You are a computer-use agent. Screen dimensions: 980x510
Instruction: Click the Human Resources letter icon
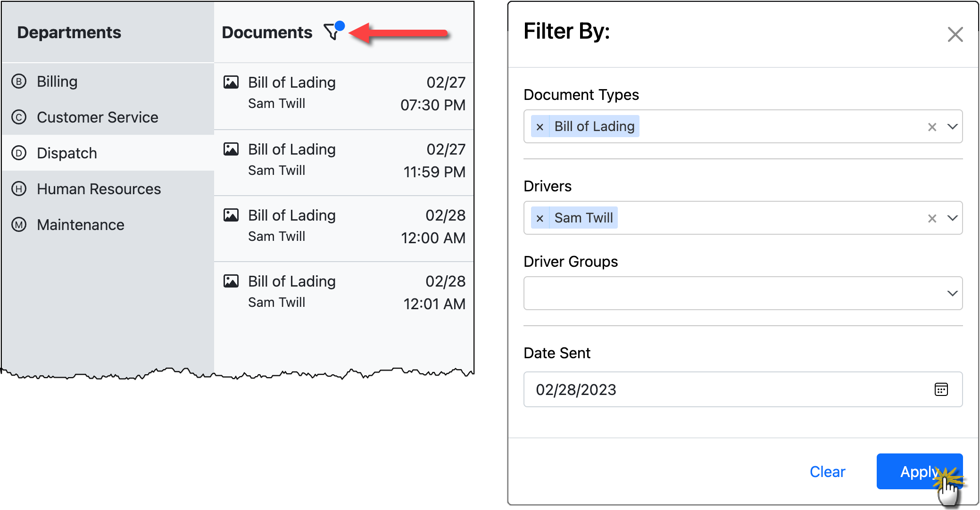(18, 189)
